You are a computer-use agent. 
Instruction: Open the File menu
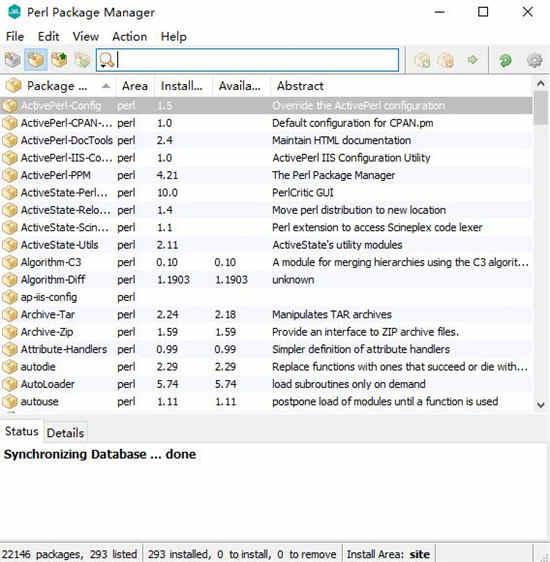(x=15, y=37)
